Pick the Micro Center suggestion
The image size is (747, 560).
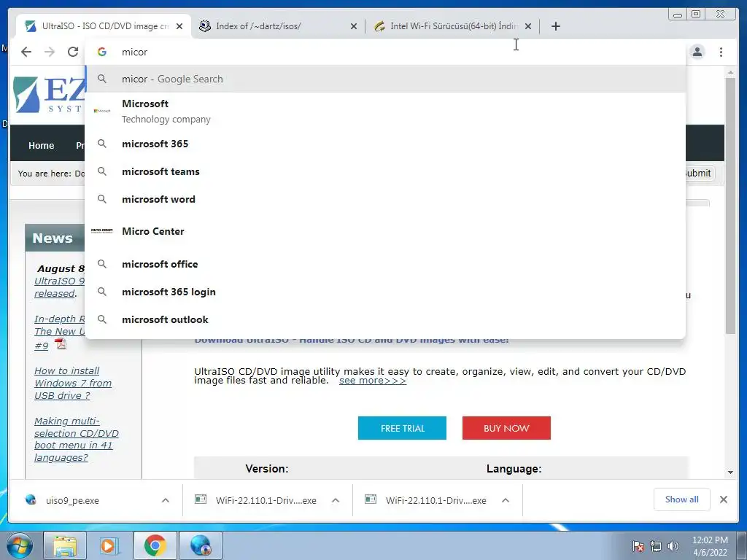[385, 231]
